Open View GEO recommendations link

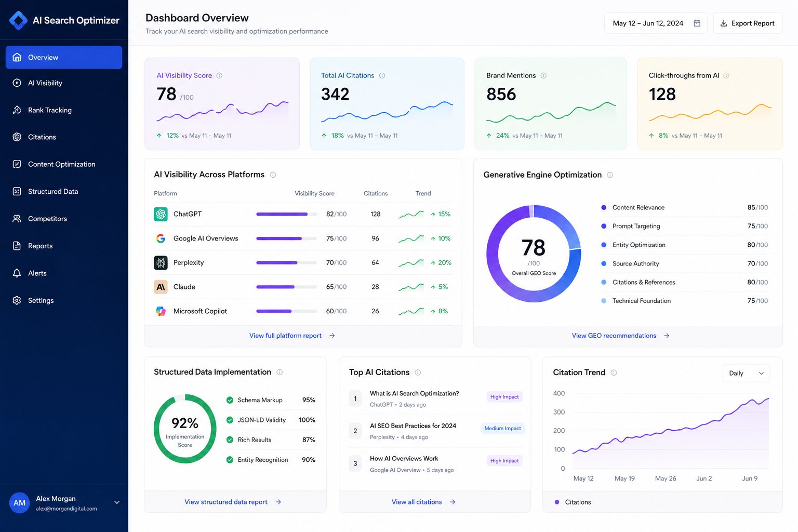[620, 336]
